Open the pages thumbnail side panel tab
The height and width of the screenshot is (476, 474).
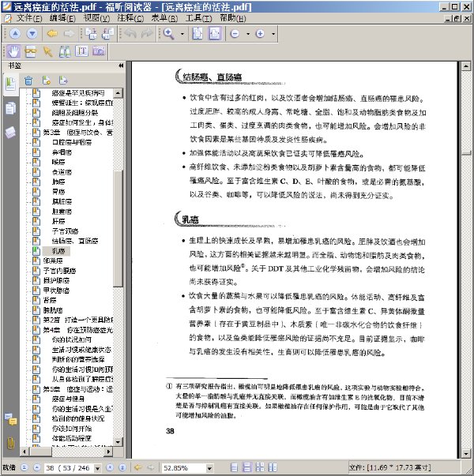[10, 108]
